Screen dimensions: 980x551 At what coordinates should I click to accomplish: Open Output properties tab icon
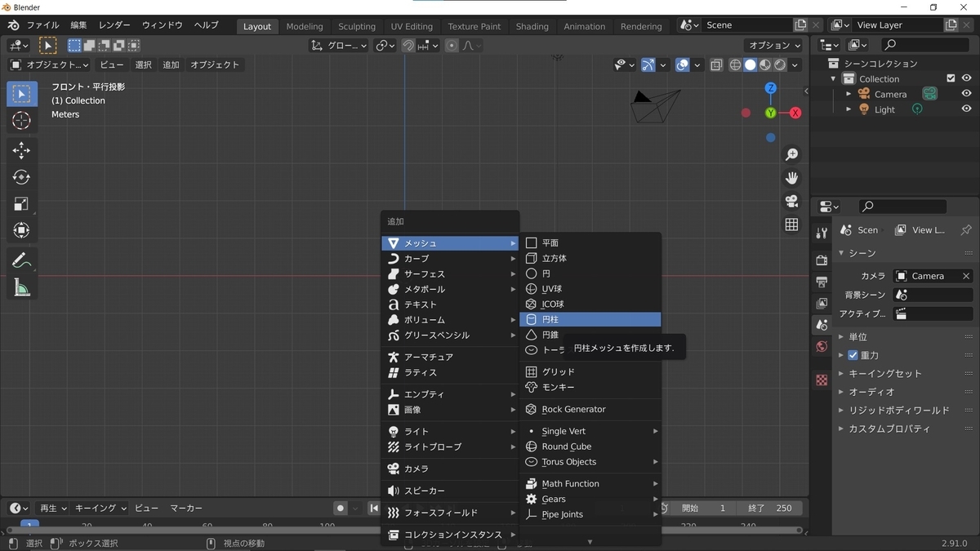(x=822, y=282)
